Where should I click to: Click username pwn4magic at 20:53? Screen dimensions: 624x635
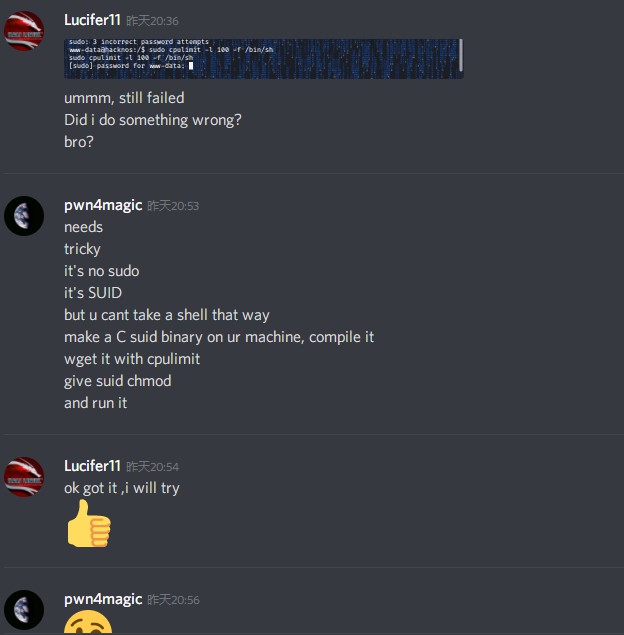coord(103,205)
